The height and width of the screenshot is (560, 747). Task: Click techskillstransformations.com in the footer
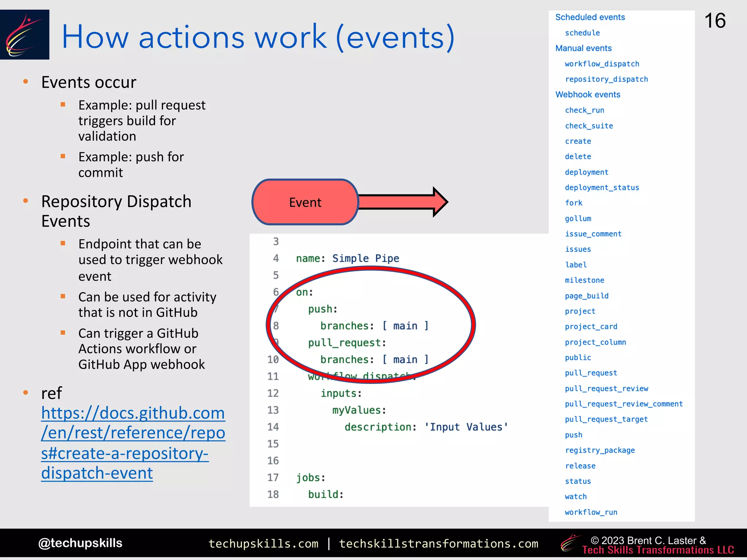click(x=438, y=544)
